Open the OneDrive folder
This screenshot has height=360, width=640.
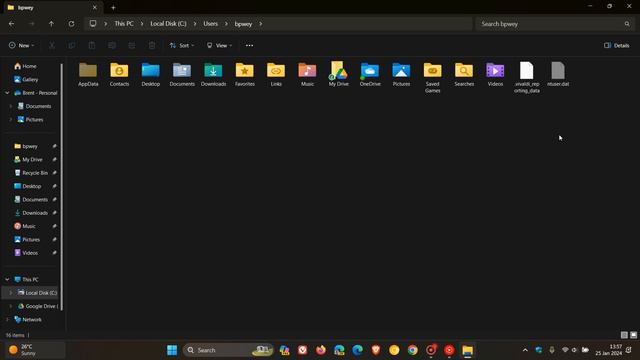[x=370, y=75]
